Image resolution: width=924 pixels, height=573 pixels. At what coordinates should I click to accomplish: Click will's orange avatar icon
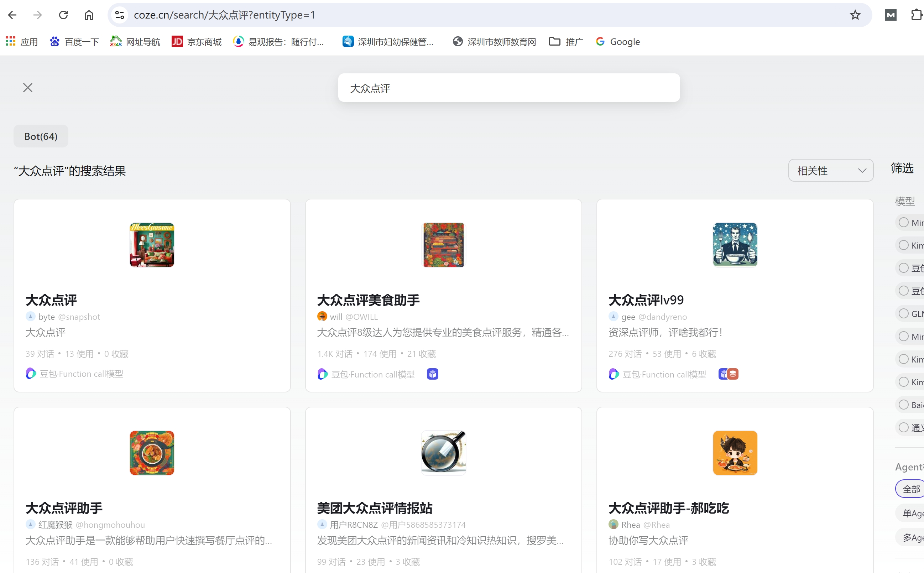coord(322,317)
